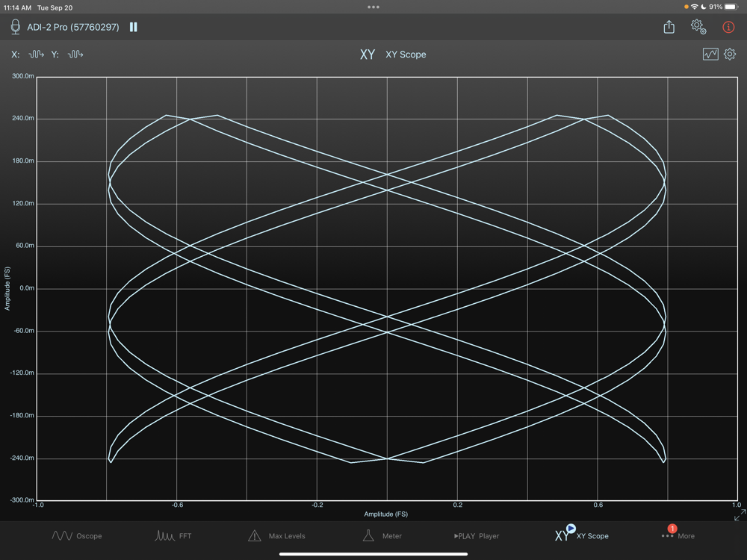Open the share sheet icon
Viewport: 747px width, 560px height.
[x=669, y=27]
